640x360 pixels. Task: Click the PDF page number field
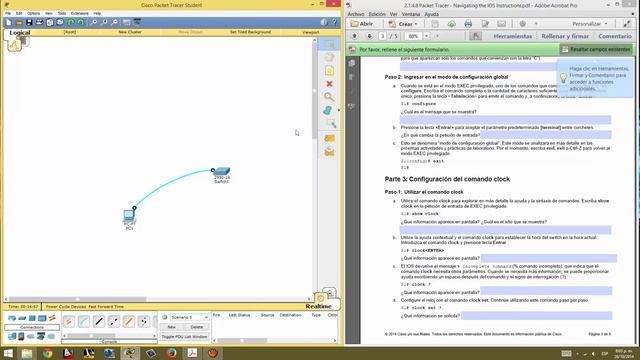pos(382,36)
